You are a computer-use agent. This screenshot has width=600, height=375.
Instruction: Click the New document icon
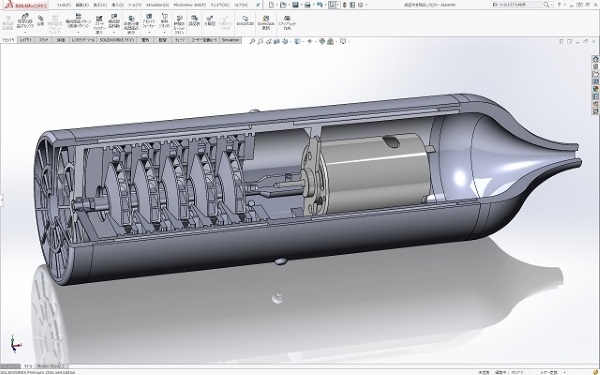(x=271, y=5)
